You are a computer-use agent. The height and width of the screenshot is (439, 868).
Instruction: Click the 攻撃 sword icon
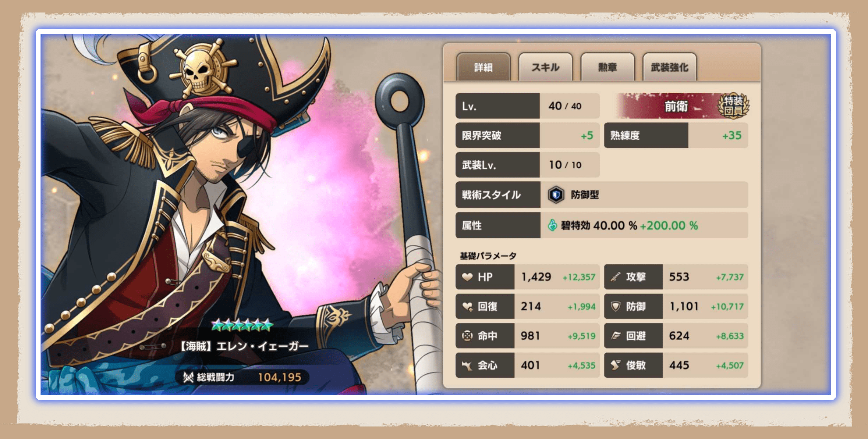(615, 277)
